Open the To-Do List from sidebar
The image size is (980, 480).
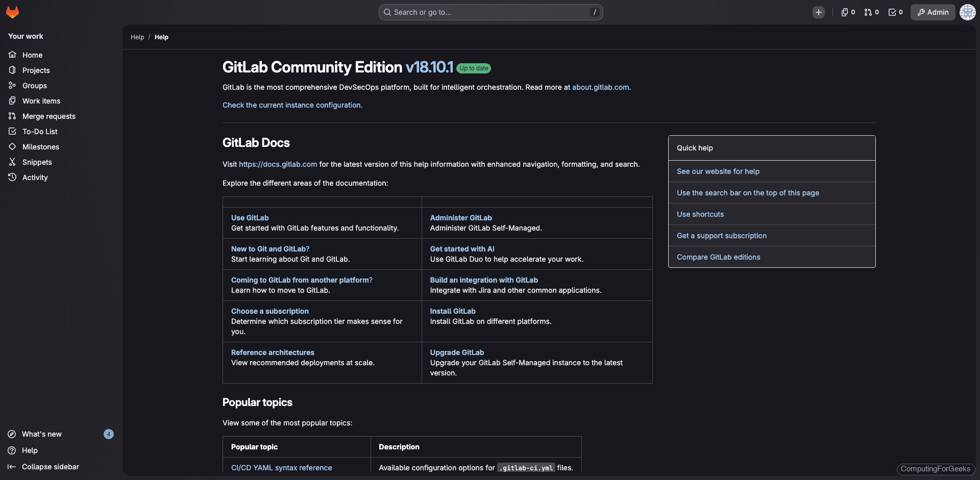[40, 131]
